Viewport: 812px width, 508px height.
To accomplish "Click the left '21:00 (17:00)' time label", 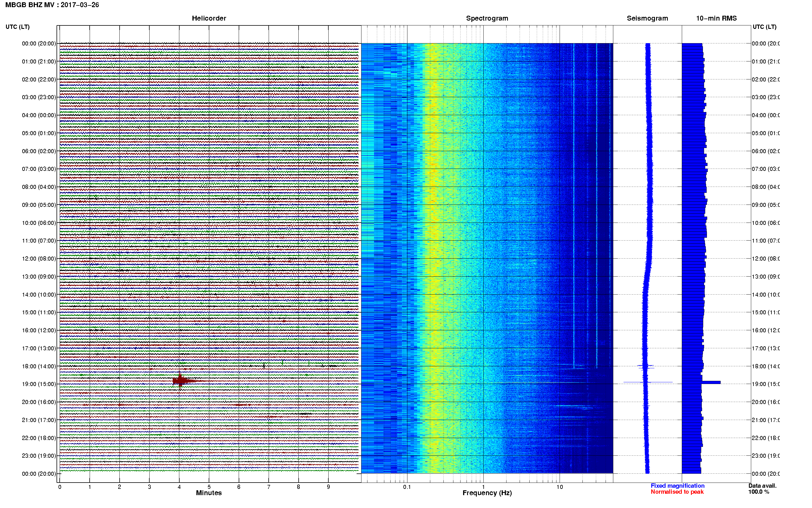I will (x=39, y=420).
